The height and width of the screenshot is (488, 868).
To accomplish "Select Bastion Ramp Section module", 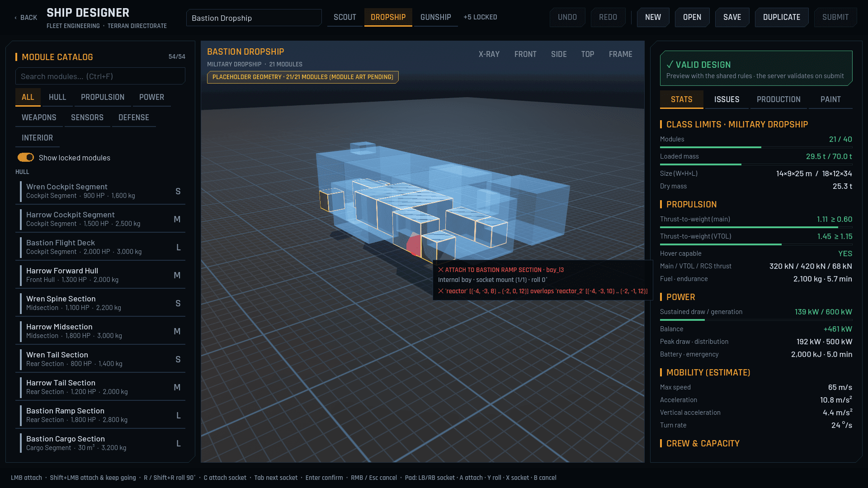I will [100, 415].
